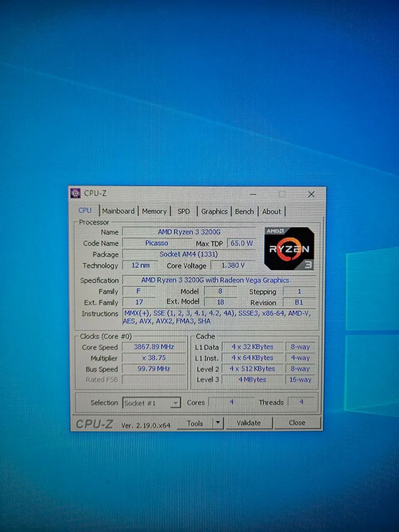
Task: Click the Ext. Model value 18
Action: point(220,302)
